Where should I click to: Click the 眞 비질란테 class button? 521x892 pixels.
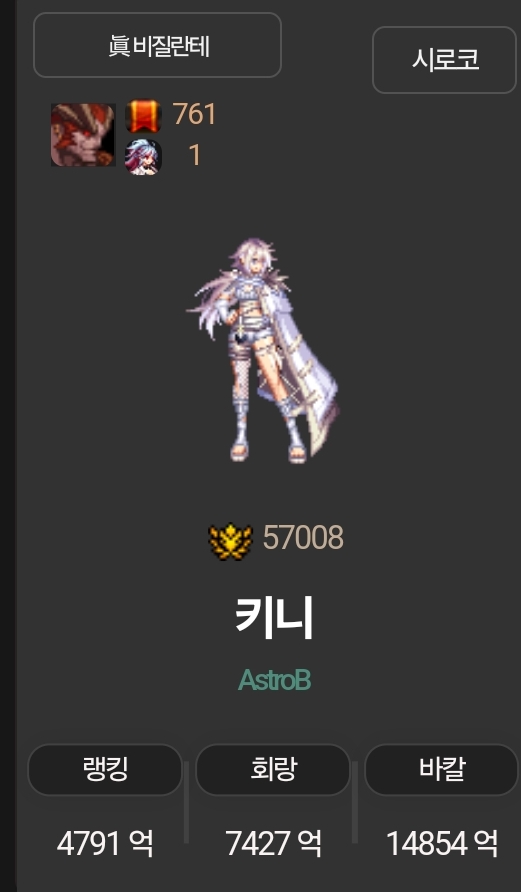point(158,45)
